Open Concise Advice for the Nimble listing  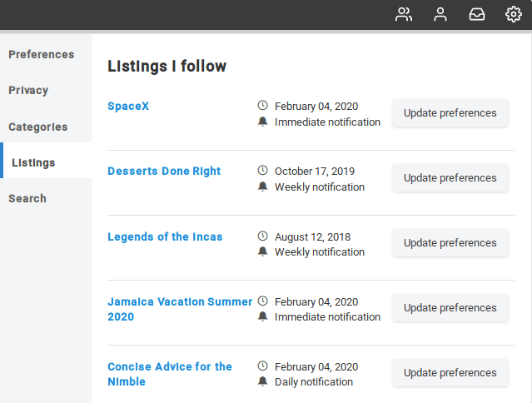tap(170, 374)
